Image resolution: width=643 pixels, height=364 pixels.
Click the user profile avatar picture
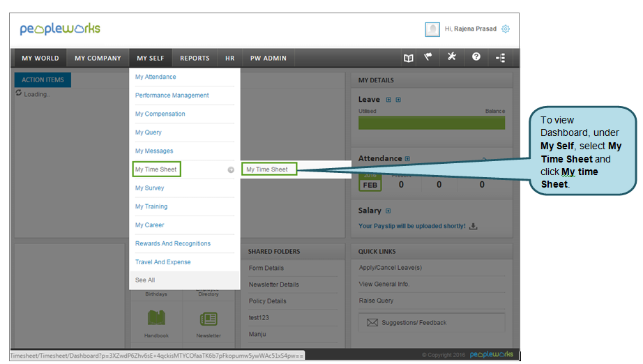[432, 29]
